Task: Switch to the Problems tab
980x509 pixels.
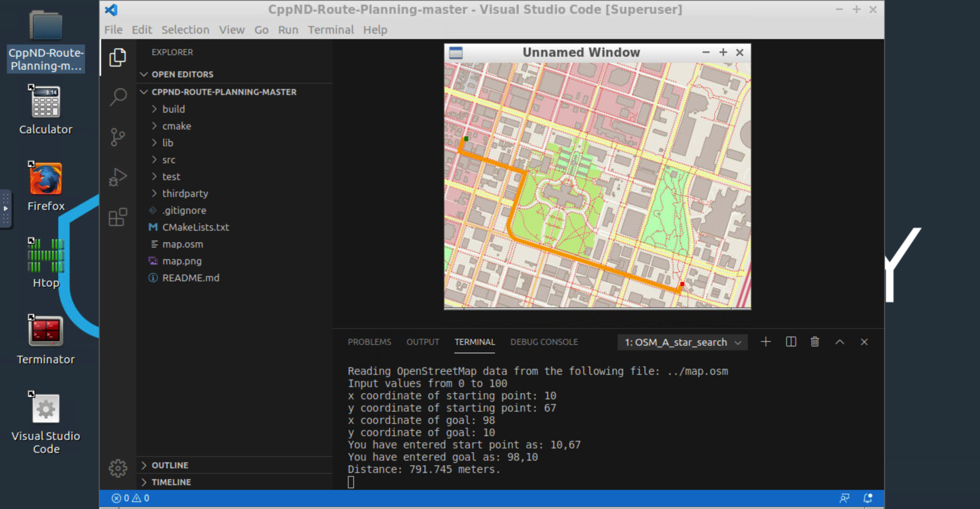Action: pyautogui.click(x=369, y=342)
